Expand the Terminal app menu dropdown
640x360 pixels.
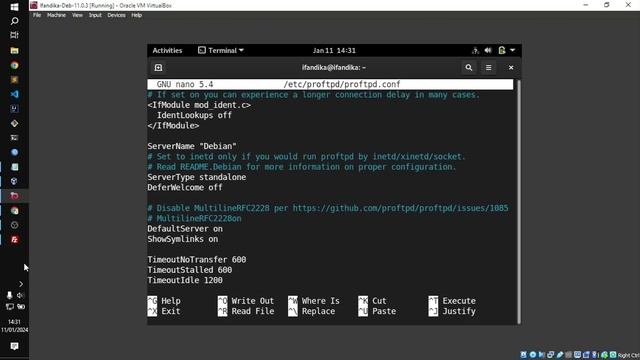(221, 51)
